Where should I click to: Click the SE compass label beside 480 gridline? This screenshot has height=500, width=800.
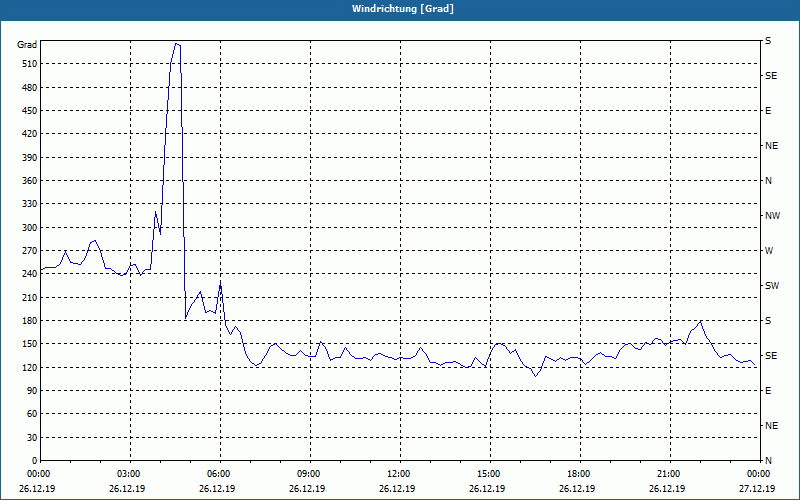tap(771, 76)
